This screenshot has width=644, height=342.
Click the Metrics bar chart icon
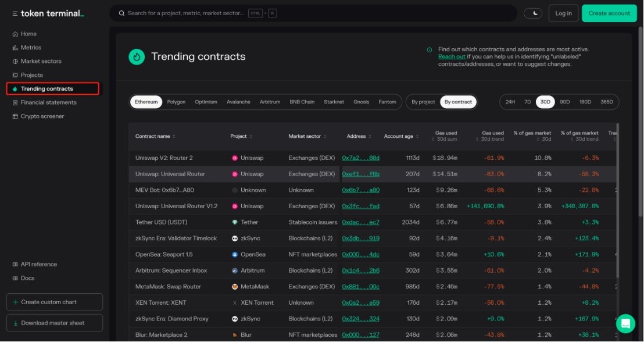click(x=15, y=48)
